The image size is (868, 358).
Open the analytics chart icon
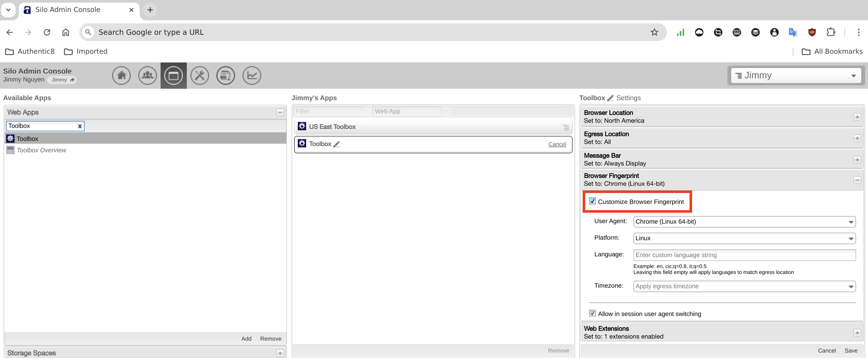251,75
